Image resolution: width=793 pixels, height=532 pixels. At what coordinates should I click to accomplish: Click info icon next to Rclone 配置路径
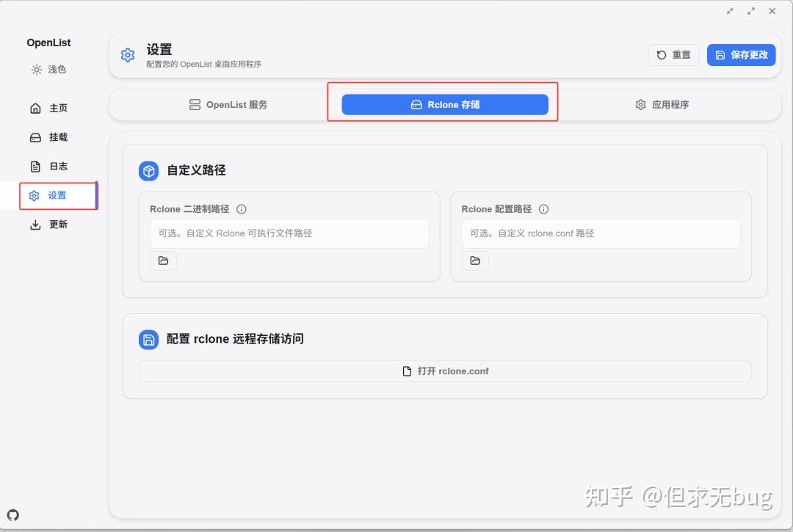543,209
